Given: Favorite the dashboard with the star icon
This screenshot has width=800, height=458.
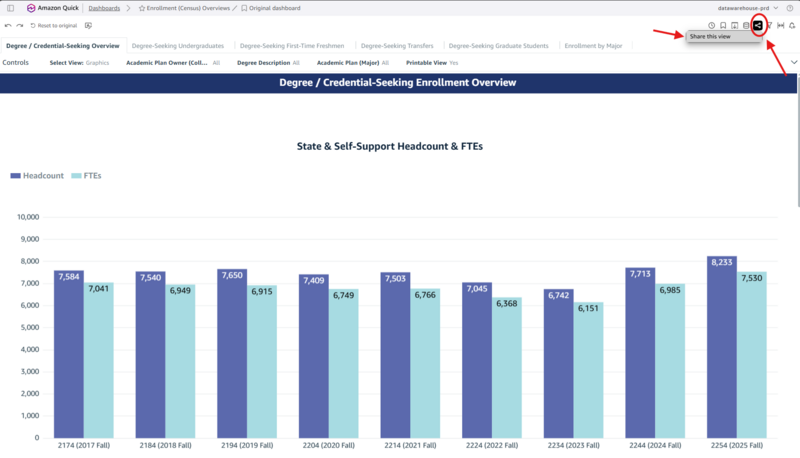Looking at the screenshot, I should pos(142,8).
